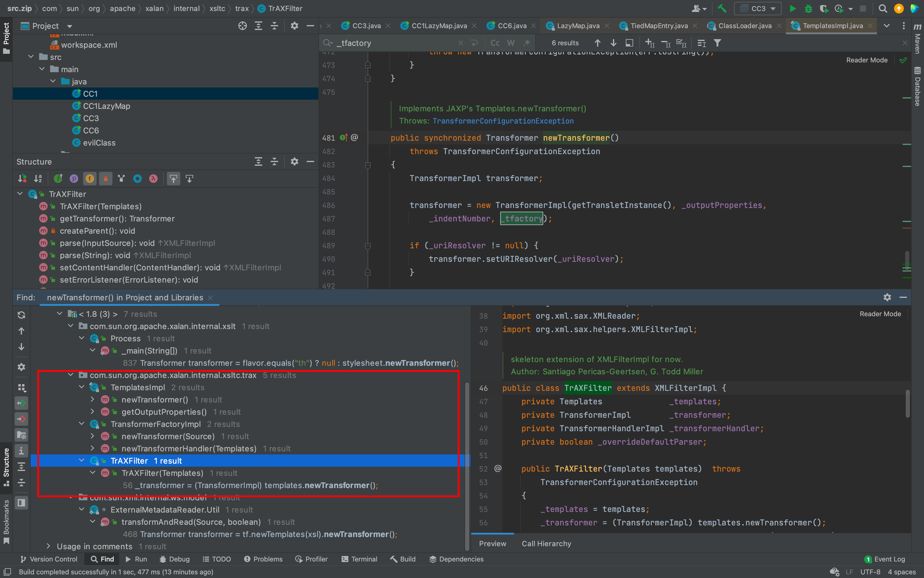
Task: Open the Call Hierarchy tab
Action: pos(546,544)
